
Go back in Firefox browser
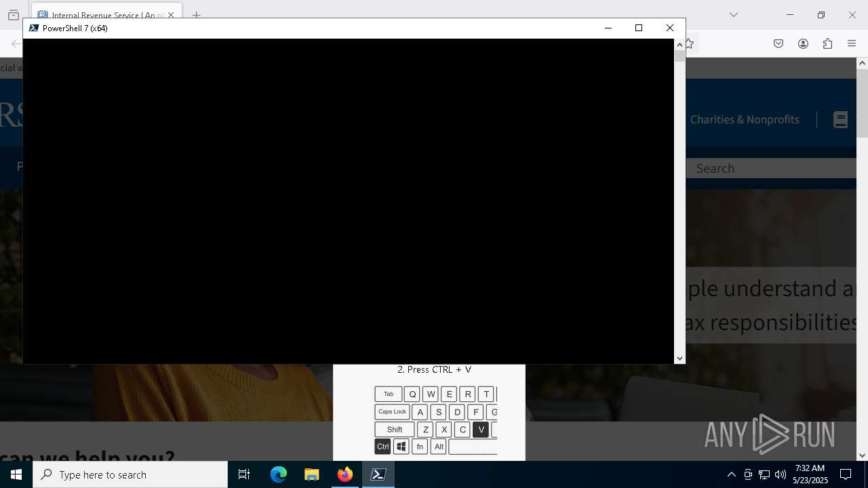[x=16, y=43]
